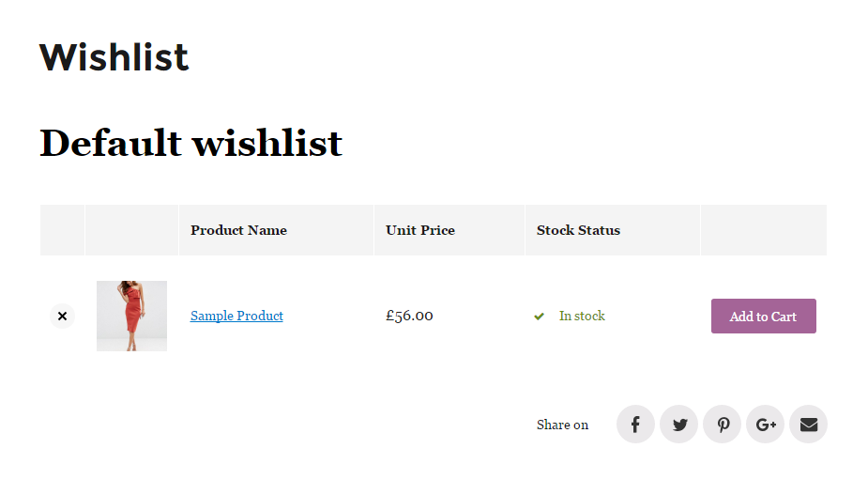The width and height of the screenshot is (868, 495).
Task: Click the Unit Price column header
Action: pos(420,230)
